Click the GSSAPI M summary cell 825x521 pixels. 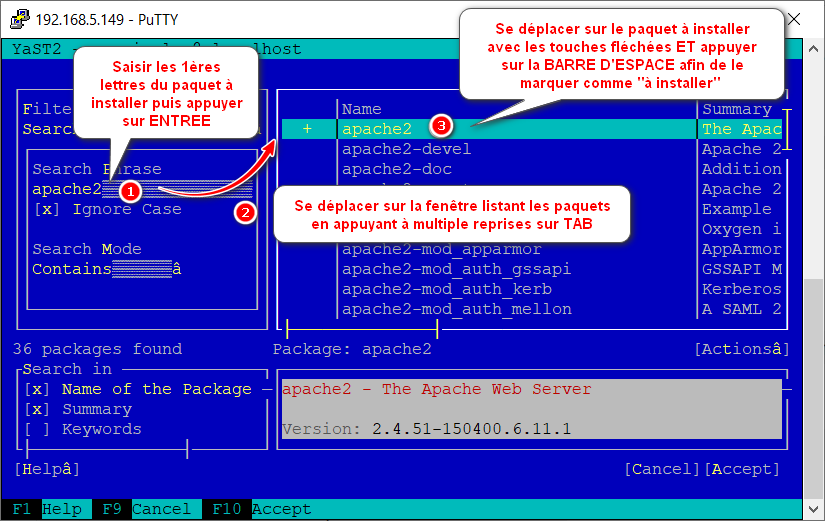tap(741, 269)
